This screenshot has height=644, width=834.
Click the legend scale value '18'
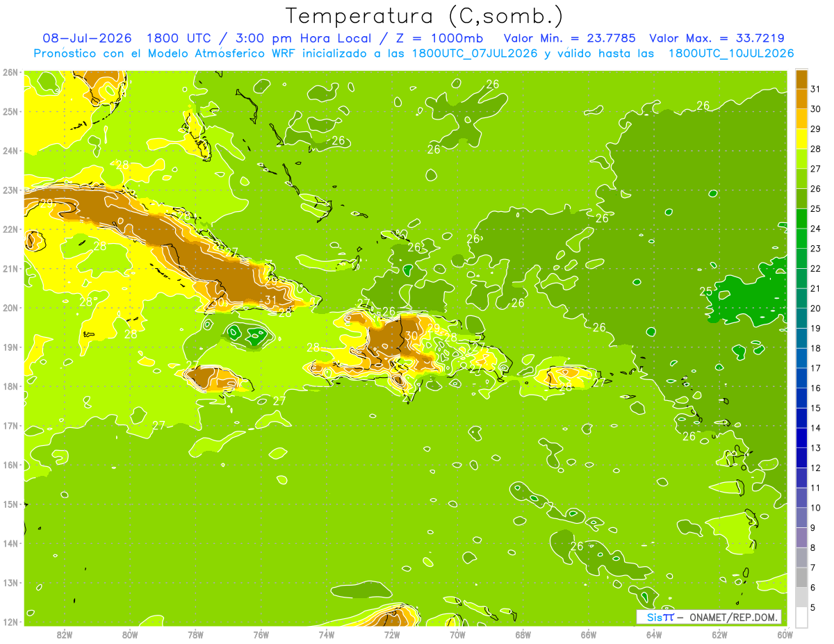[816, 348]
